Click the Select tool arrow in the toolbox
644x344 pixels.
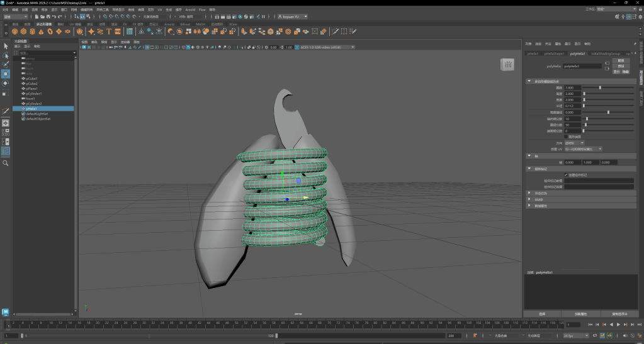coord(6,47)
